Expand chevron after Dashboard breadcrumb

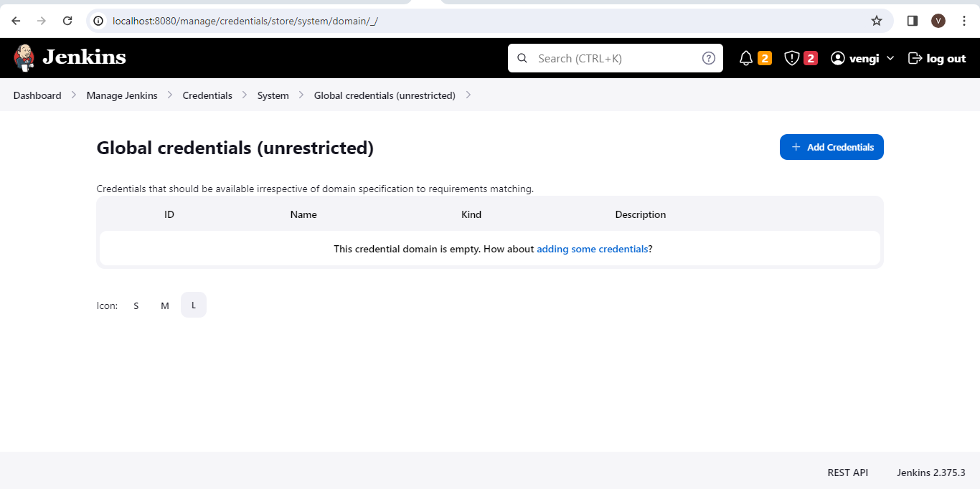point(74,95)
